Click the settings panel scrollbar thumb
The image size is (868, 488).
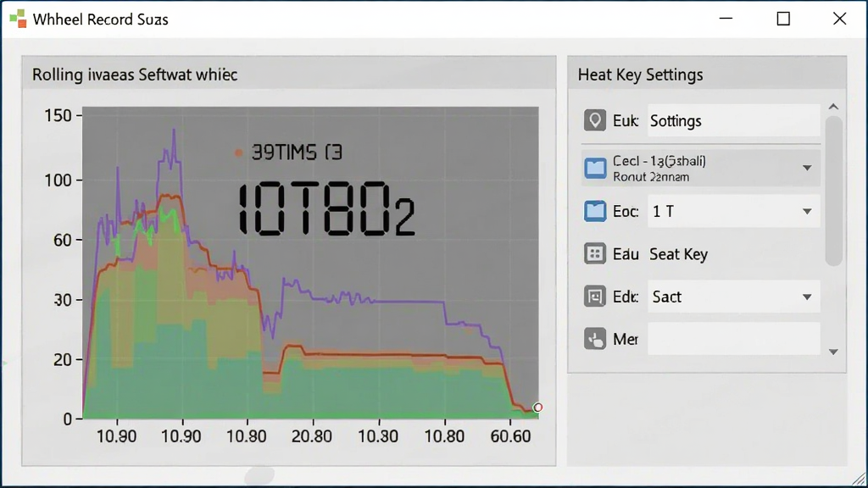834,191
